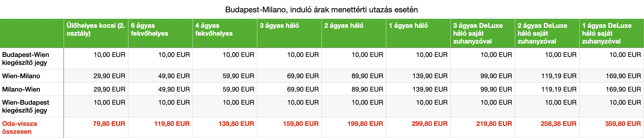
Task: Click the red 79,80 EUR total cell
Action: [109, 124]
